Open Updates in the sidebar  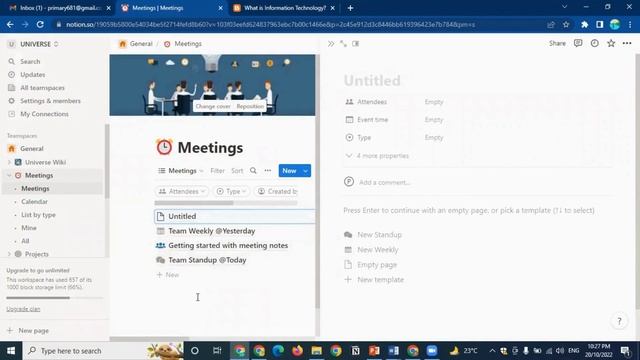[32, 75]
